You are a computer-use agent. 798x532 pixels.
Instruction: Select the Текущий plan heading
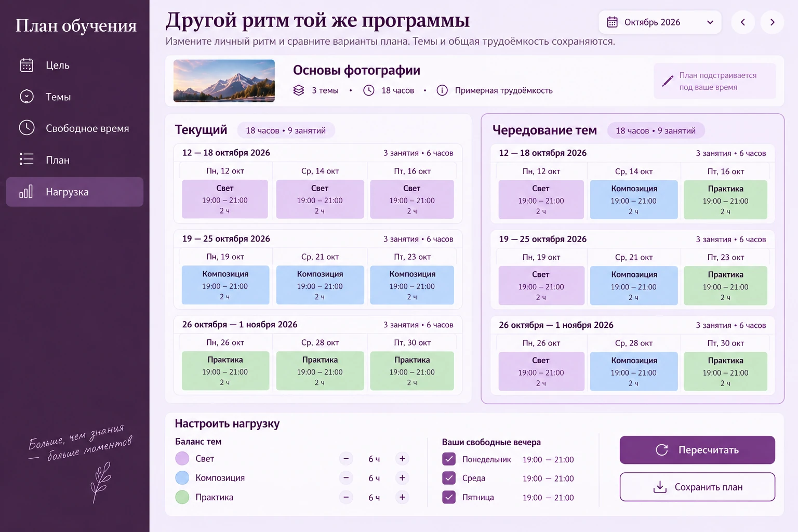[201, 130]
